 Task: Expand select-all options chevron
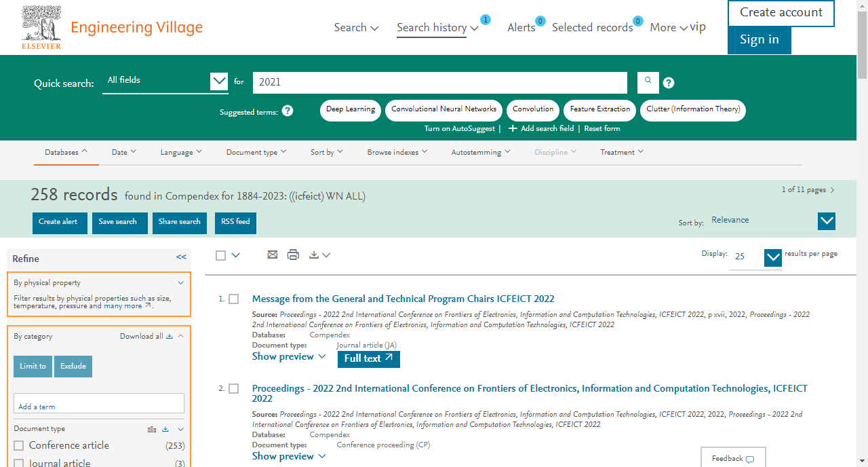pyautogui.click(x=235, y=255)
